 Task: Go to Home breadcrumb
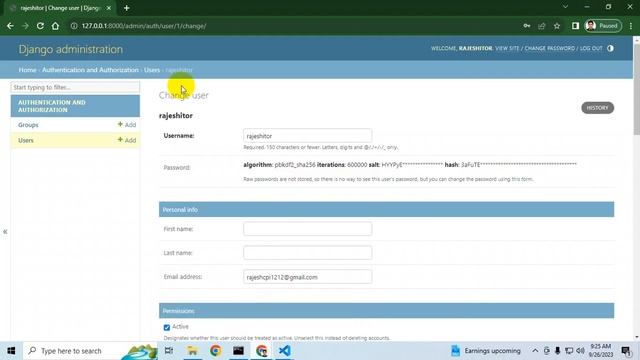(27, 70)
